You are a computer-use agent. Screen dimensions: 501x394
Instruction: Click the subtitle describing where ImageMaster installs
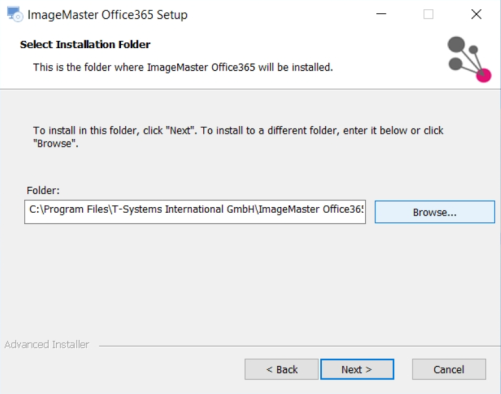pyautogui.click(x=183, y=67)
